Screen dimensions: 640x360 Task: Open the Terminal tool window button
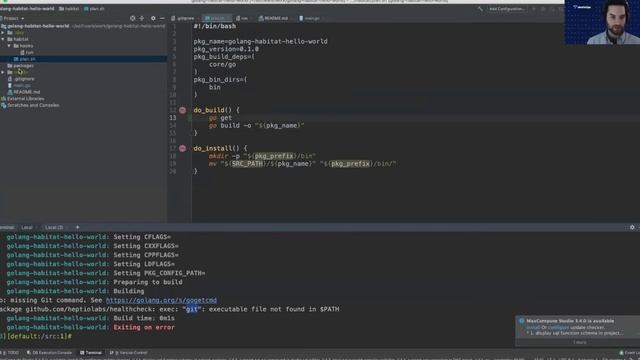click(x=91, y=353)
